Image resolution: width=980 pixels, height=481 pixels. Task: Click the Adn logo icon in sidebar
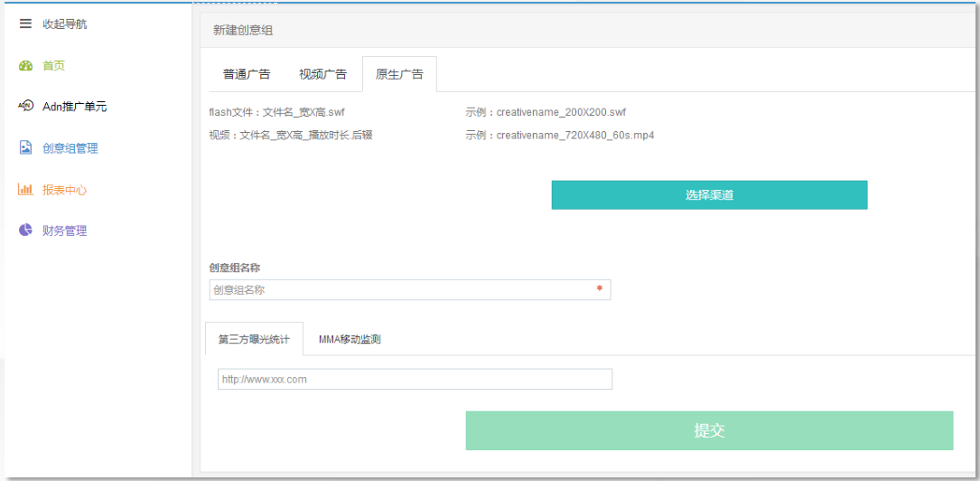click(x=25, y=107)
